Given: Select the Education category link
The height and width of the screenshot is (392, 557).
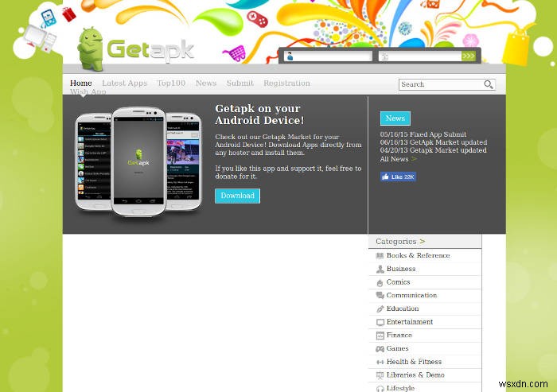Looking at the screenshot, I should point(403,309).
